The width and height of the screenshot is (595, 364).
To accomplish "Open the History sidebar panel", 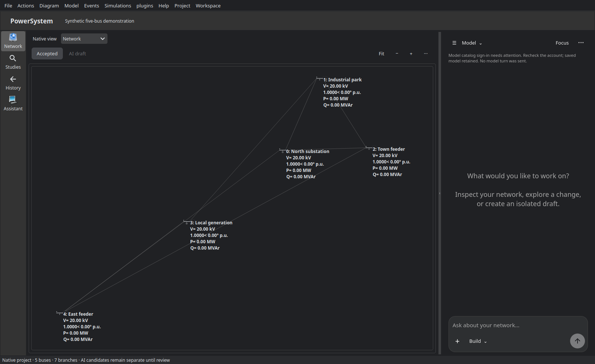I will click(13, 83).
